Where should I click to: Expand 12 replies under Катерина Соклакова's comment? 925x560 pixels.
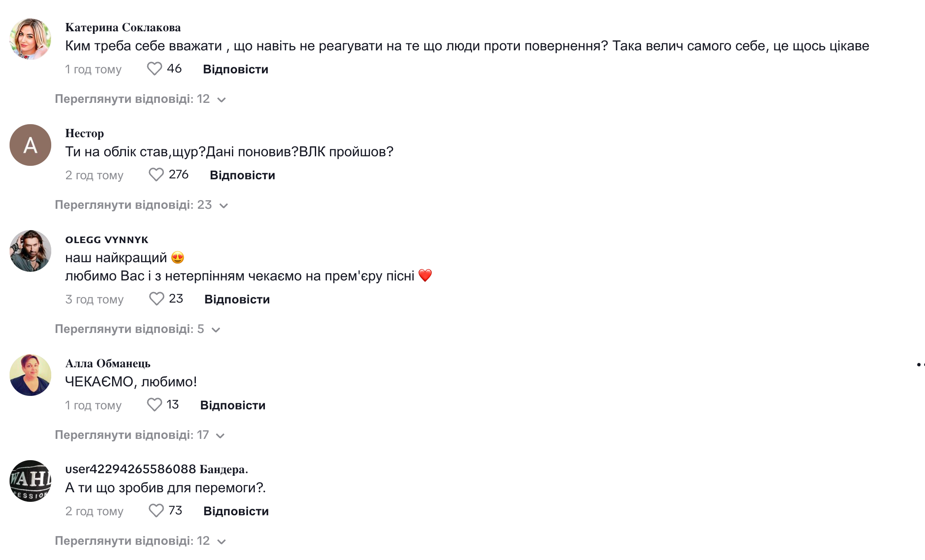click(x=140, y=99)
